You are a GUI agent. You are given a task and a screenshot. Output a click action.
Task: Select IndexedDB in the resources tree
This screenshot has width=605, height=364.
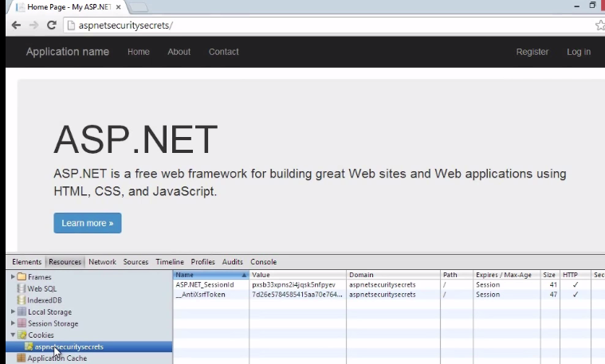(x=45, y=300)
